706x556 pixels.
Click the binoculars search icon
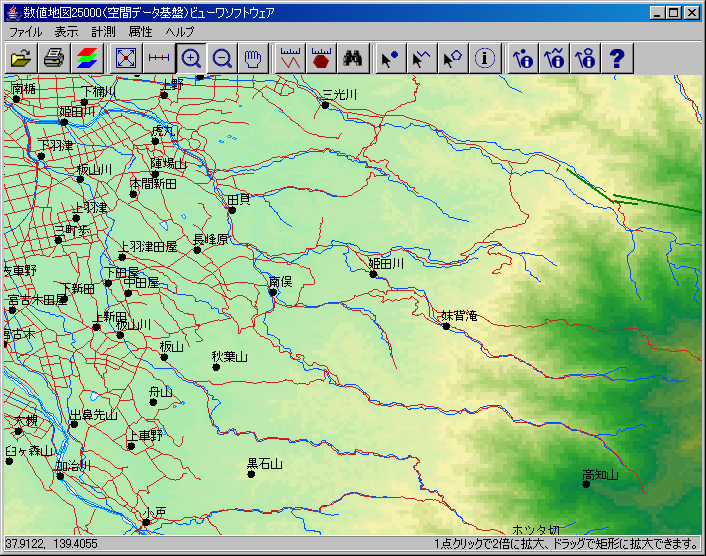coord(353,59)
